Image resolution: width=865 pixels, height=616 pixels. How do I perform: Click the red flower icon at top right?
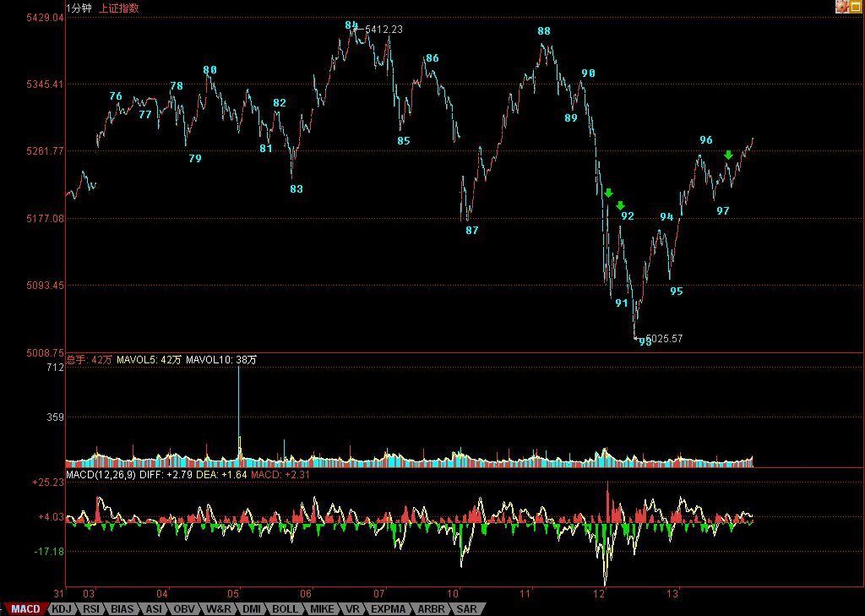pos(842,7)
